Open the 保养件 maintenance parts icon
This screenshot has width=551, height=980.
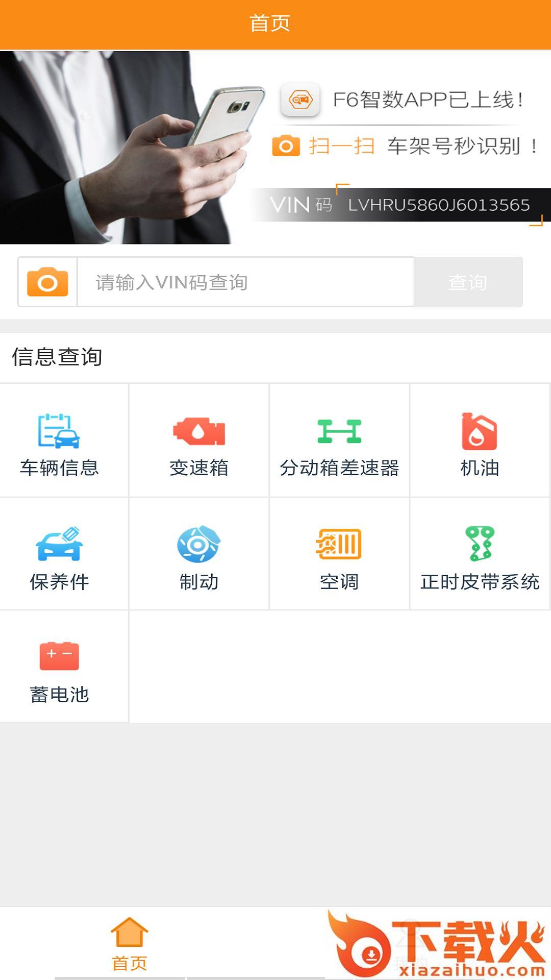point(59,544)
